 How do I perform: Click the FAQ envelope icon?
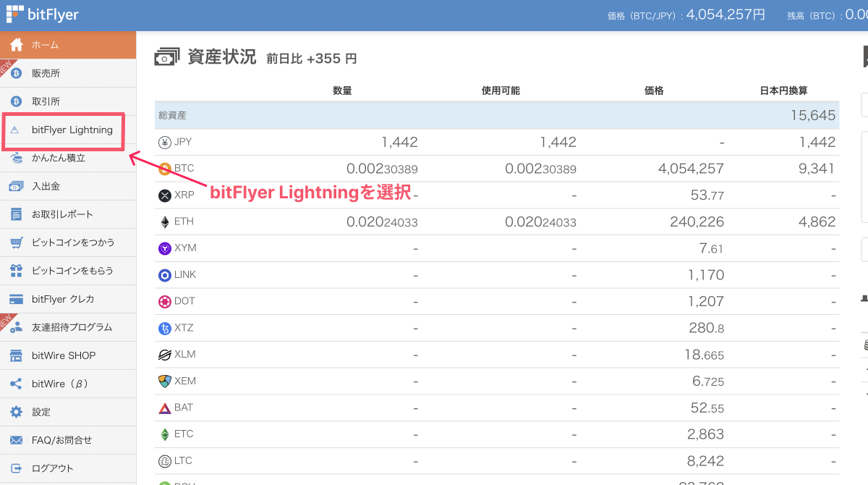16,440
